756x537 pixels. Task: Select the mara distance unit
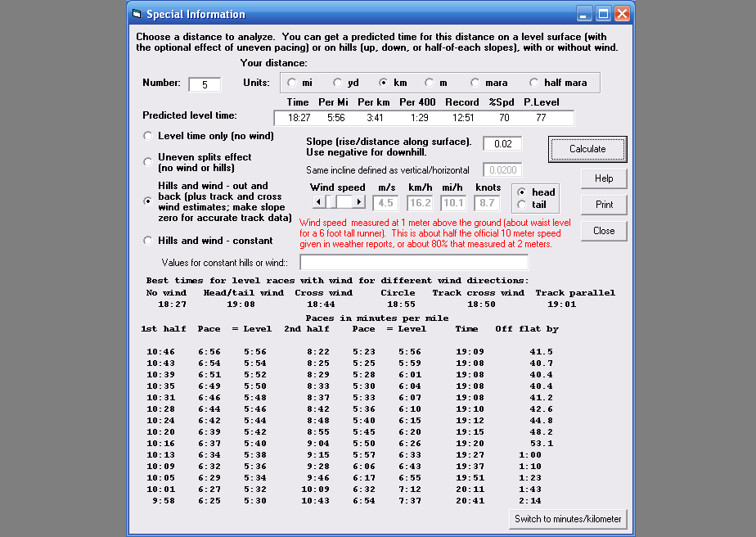(x=475, y=83)
